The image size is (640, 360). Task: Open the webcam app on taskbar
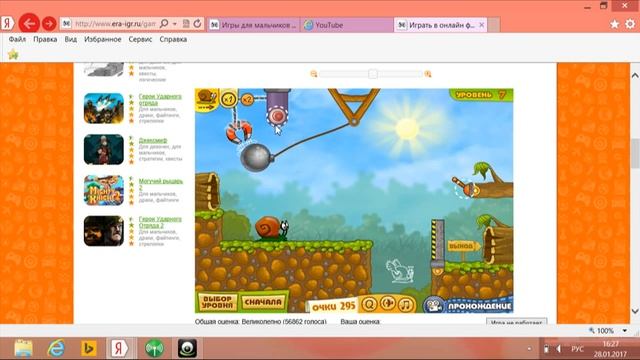[187, 348]
